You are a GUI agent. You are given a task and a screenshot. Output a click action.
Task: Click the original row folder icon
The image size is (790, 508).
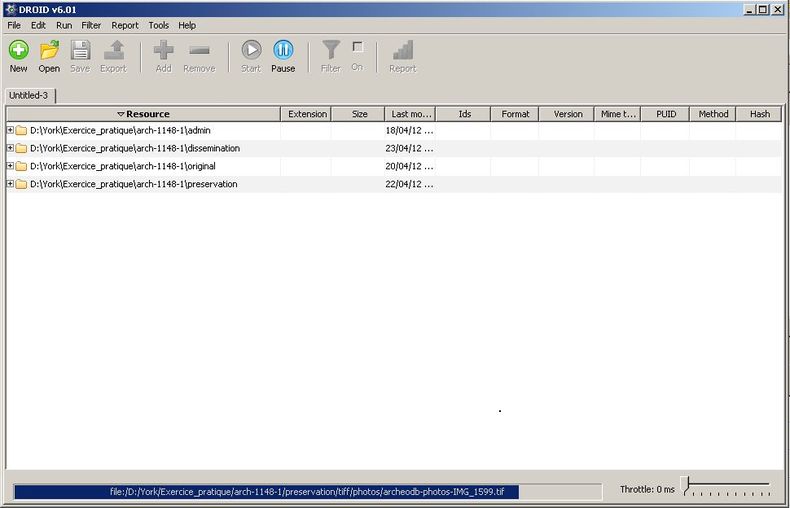pos(21,166)
